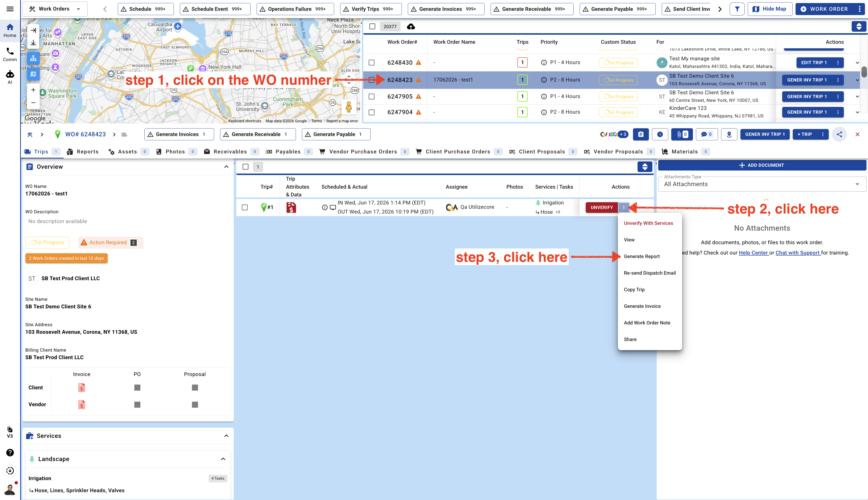
Task: Collapse the Services section
Action: [226, 436]
